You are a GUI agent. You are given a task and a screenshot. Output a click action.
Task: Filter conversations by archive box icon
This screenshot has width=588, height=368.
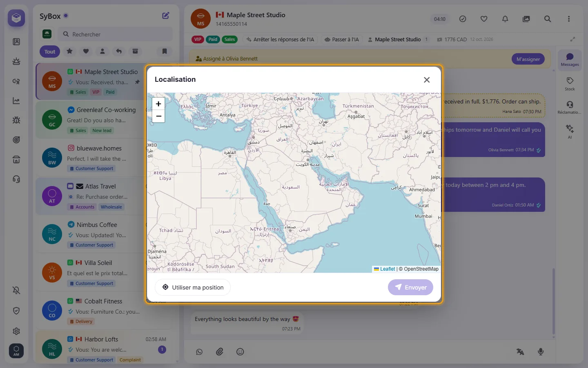tap(135, 51)
